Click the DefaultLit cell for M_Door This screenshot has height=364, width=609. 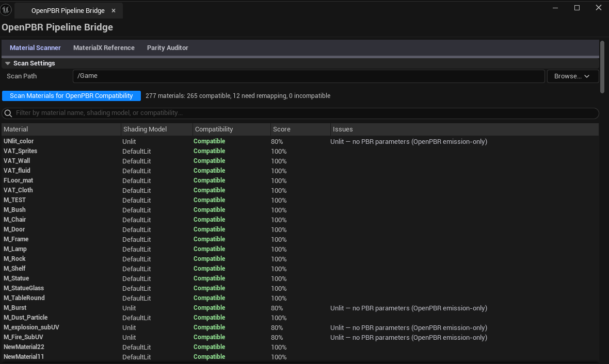click(137, 230)
